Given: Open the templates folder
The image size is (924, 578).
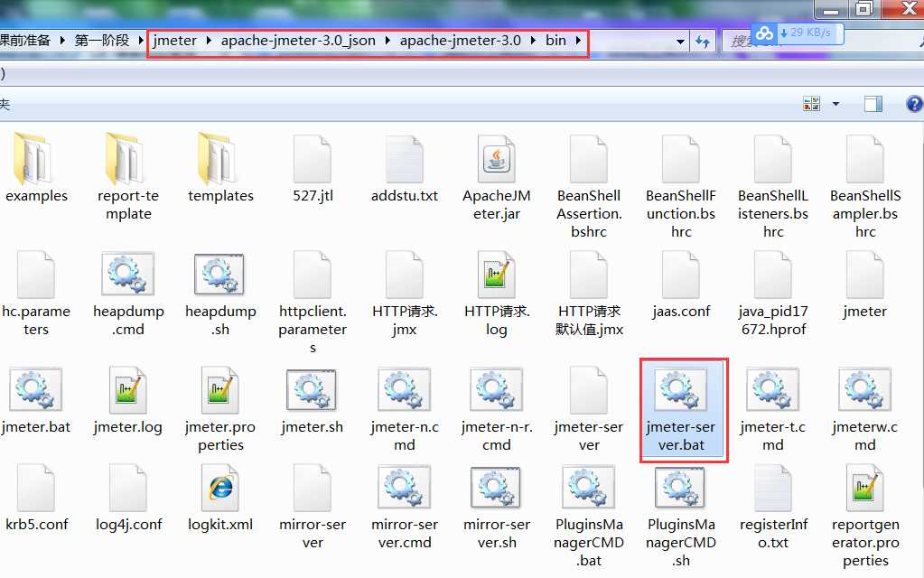Looking at the screenshot, I should coord(220,168).
